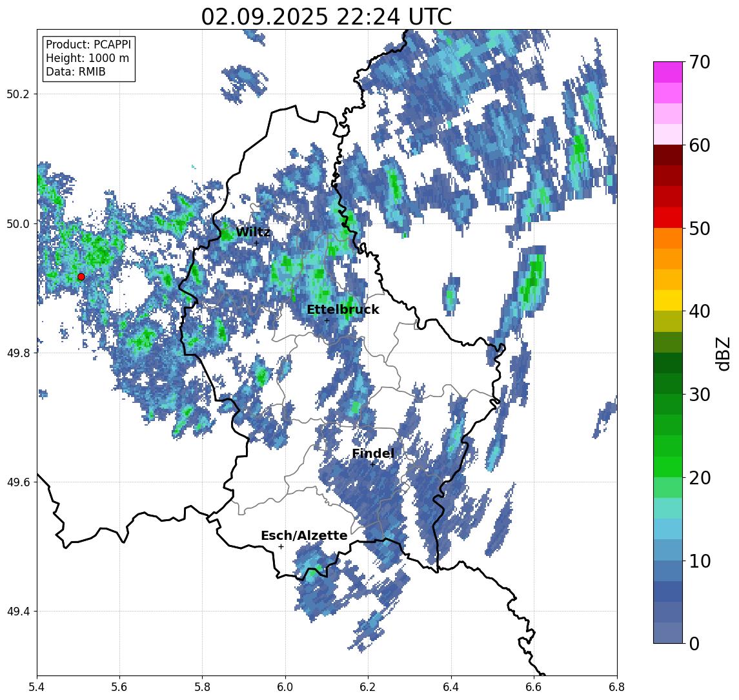Click the Esch/Alzette city label
Viewport: 739px width, 700px height.
tap(304, 535)
